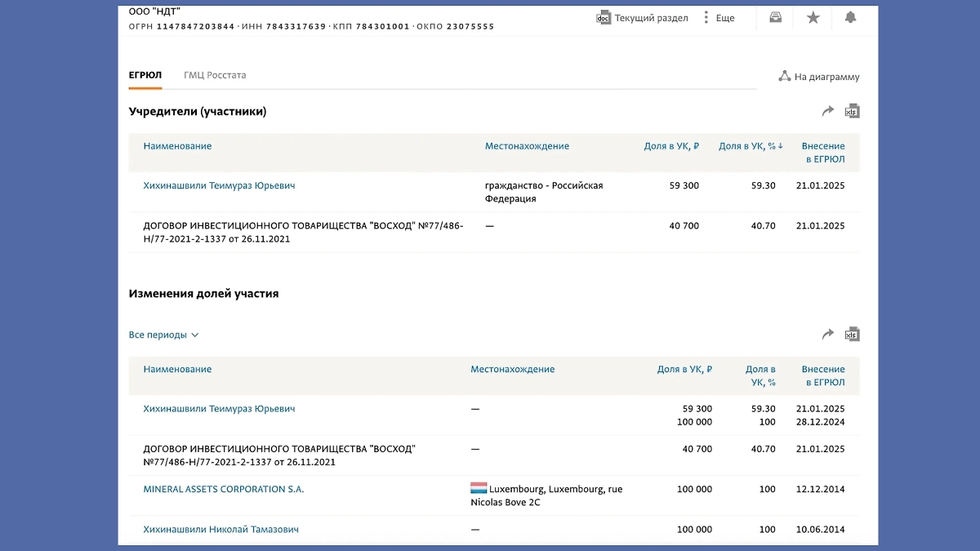Image resolution: width=980 pixels, height=551 pixels.
Task: Switch to ГМЦ Росстата tab
Action: click(x=215, y=75)
